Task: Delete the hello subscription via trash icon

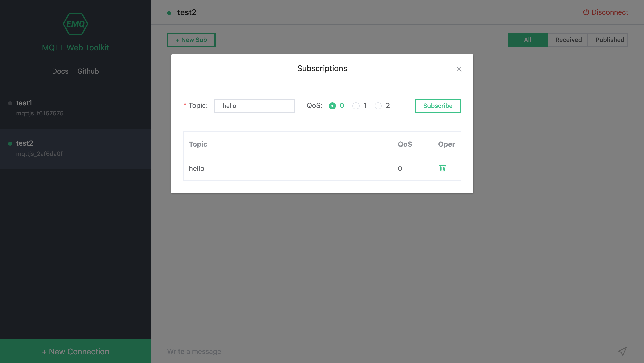Action: pos(442,168)
